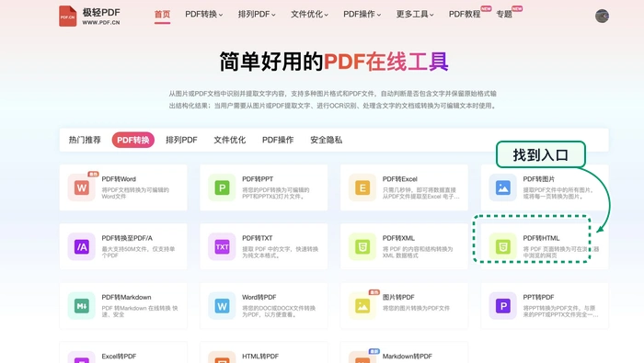
Task: Go to 首页 in navigation
Action: (162, 14)
